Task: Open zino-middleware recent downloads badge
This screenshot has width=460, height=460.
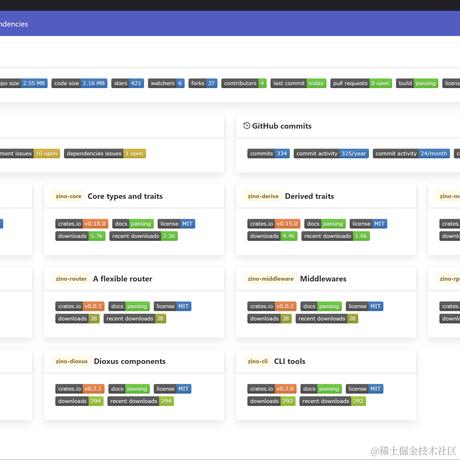Action: pyautogui.click(x=327, y=318)
